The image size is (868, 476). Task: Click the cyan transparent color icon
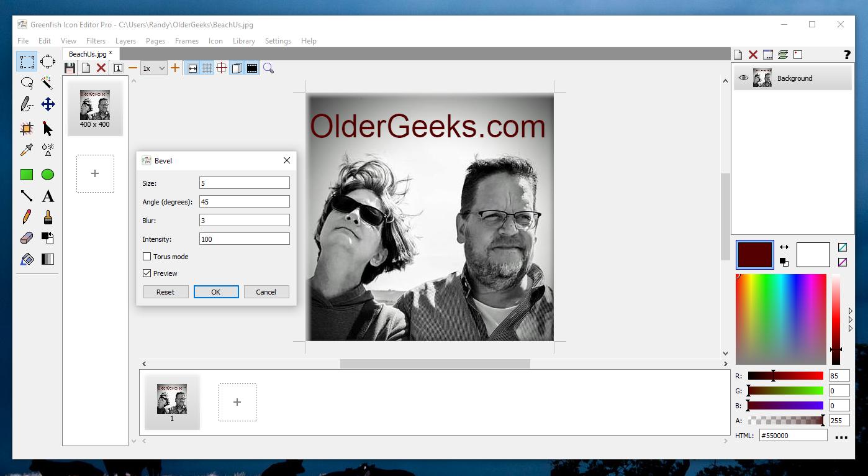click(843, 247)
